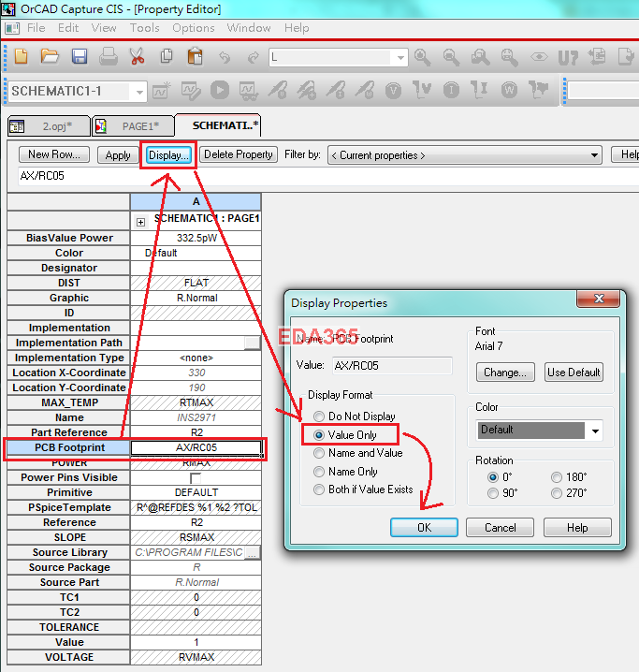The image size is (639, 672).
Task: Select the PCB Footprint value cell
Action: 196,447
